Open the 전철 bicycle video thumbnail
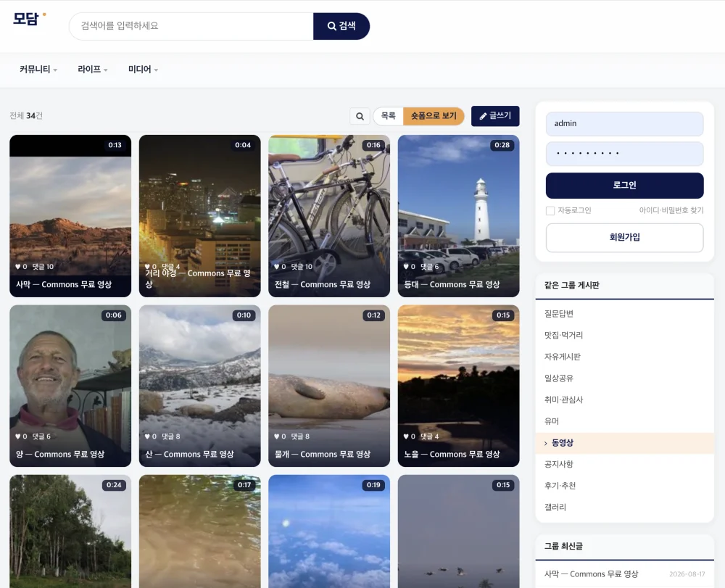The width and height of the screenshot is (725, 588). (x=329, y=216)
